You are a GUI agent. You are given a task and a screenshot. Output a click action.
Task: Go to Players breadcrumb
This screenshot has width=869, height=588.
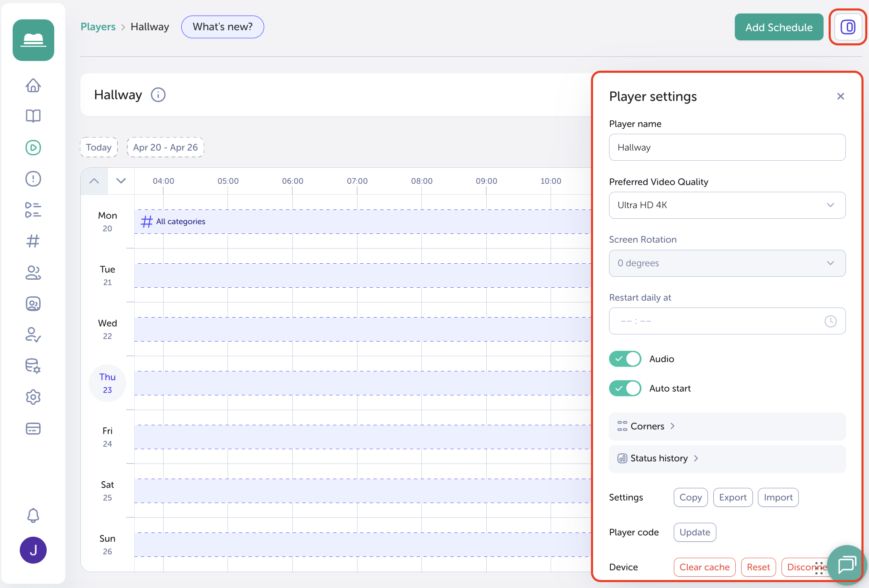pos(98,27)
